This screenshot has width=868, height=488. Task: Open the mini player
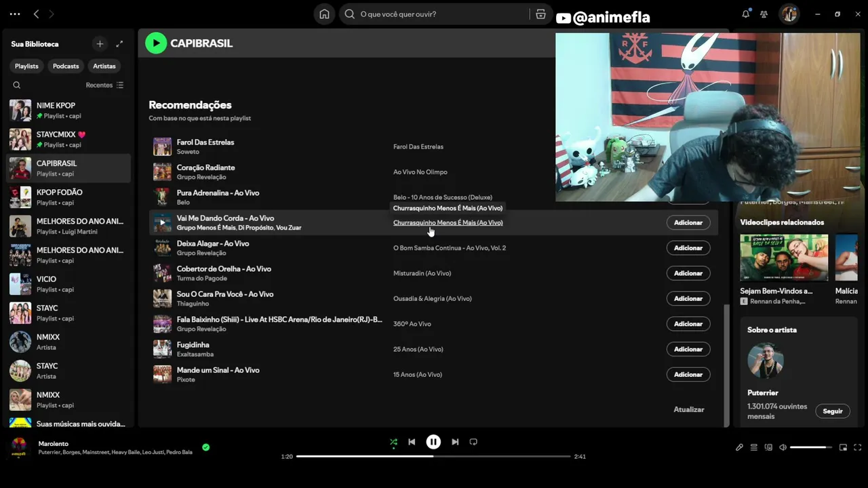pyautogui.click(x=843, y=447)
